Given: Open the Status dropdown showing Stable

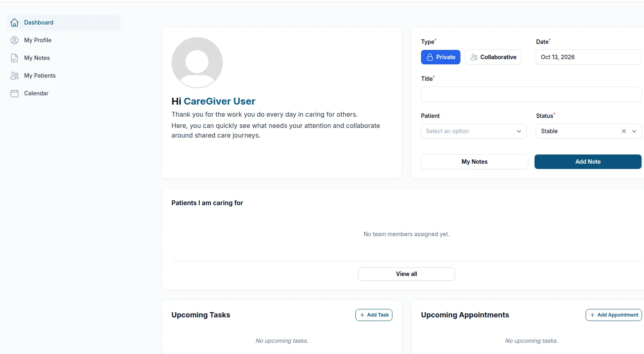Looking at the screenshot, I should (x=588, y=131).
